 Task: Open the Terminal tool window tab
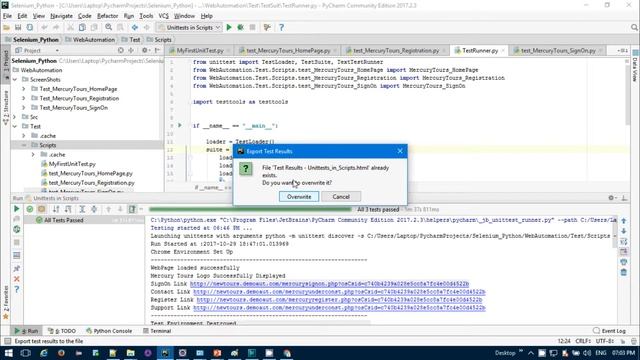point(157,331)
